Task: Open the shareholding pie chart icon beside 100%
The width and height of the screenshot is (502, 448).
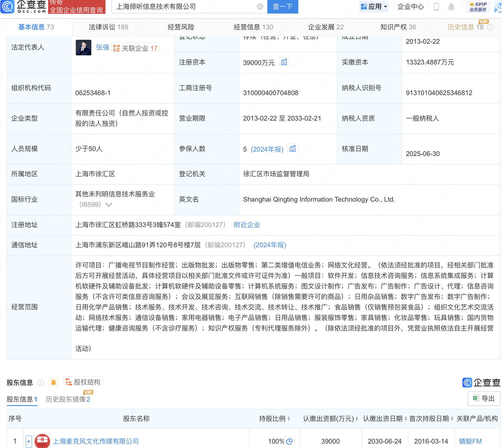Action: click(289, 441)
